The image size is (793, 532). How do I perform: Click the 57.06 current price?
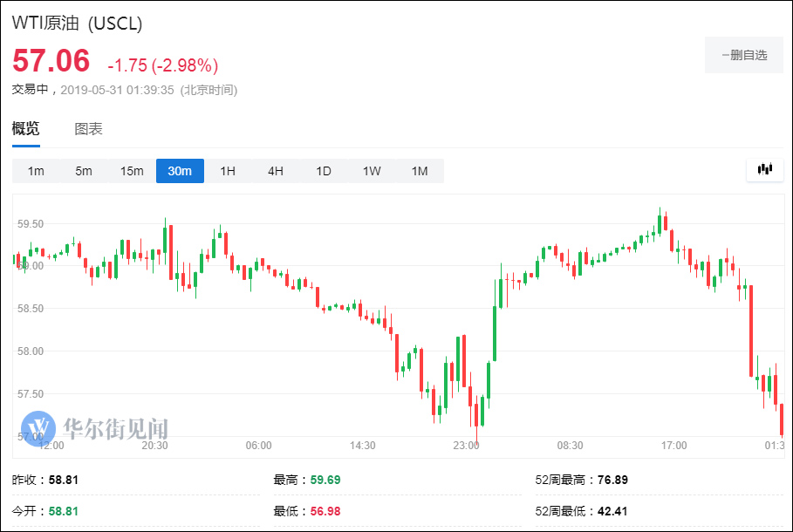(x=51, y=61)
